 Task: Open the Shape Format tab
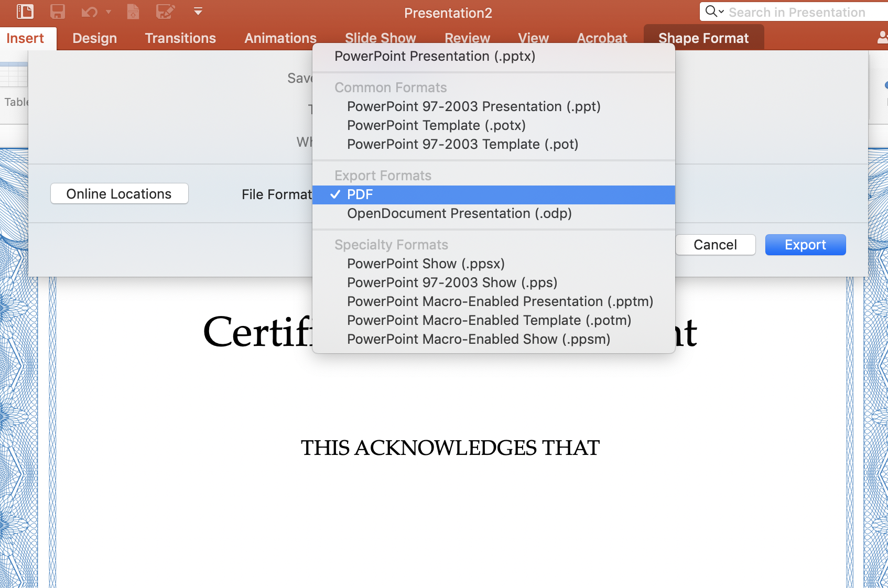703,38
